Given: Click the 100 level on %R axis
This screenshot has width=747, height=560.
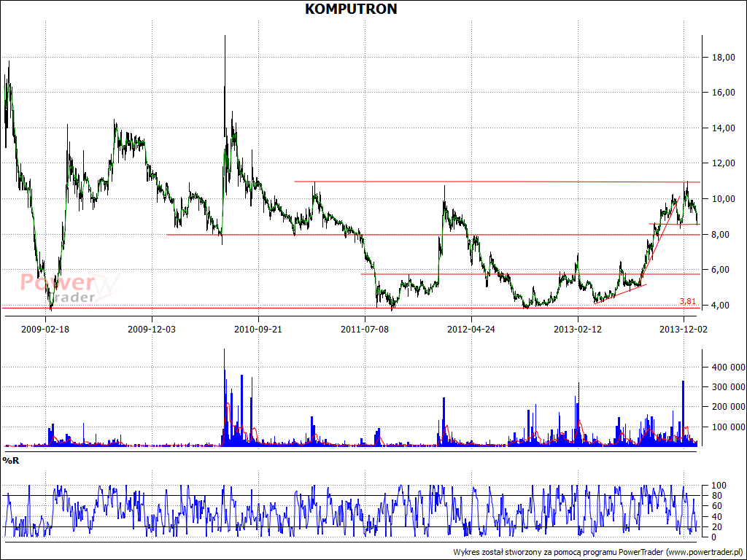Looking at the screenshot, I should [719, 486].
